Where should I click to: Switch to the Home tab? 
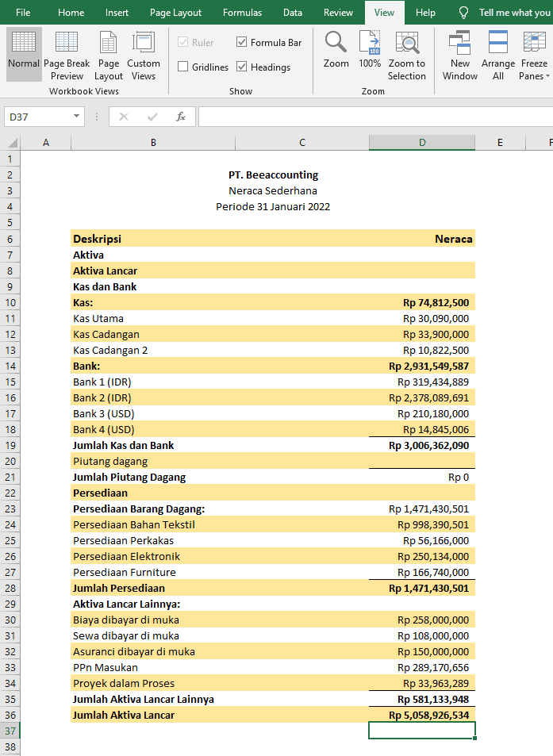coord(71,13)
